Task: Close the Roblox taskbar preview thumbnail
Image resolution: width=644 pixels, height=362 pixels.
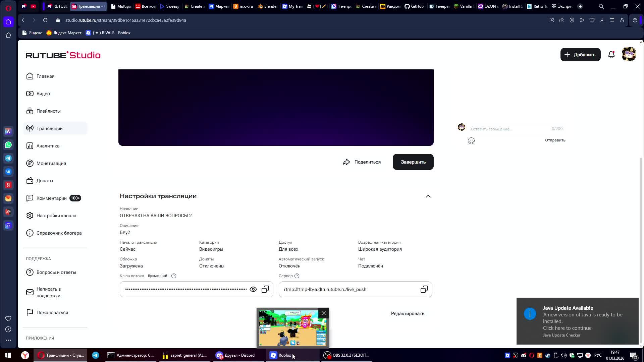Action: coord(323,313)
